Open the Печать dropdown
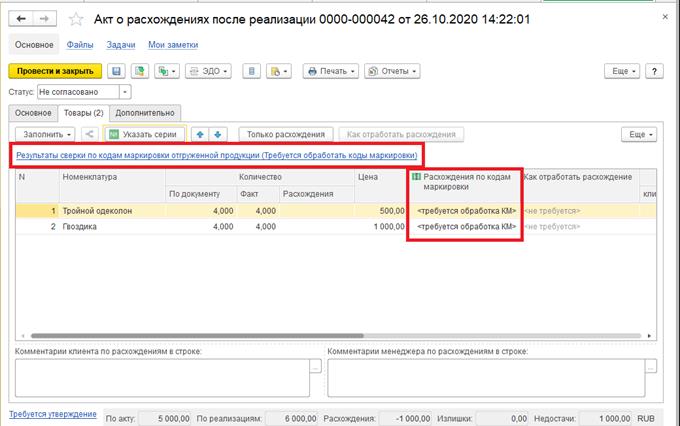Viewport: 680px width, 426px height. click(x=331, y=71)
